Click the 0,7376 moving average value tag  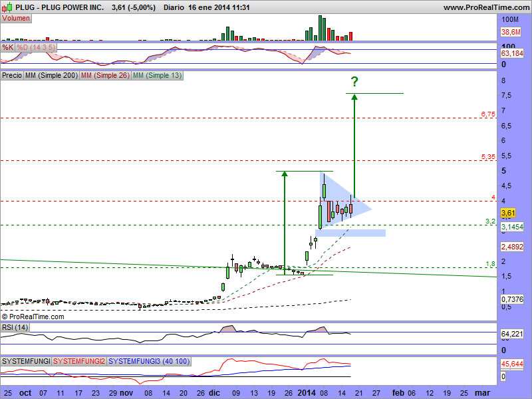[x=512, y=299]
